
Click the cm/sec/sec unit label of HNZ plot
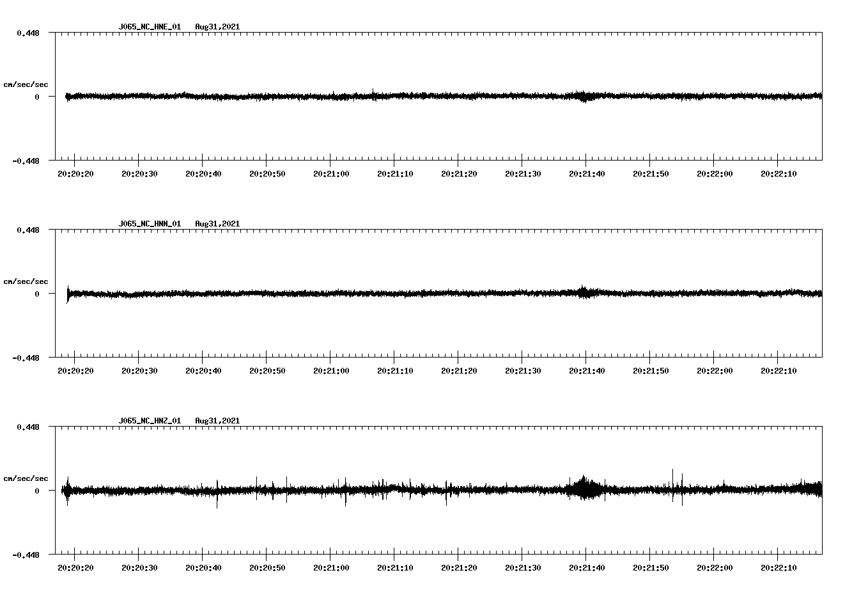pyautogui.click(x=26, y=478)
